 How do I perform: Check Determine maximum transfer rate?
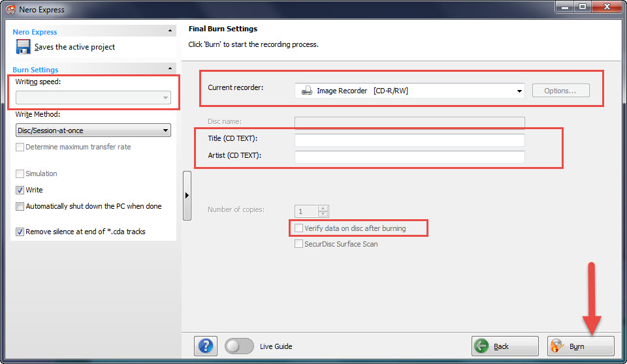coord(20,147)
